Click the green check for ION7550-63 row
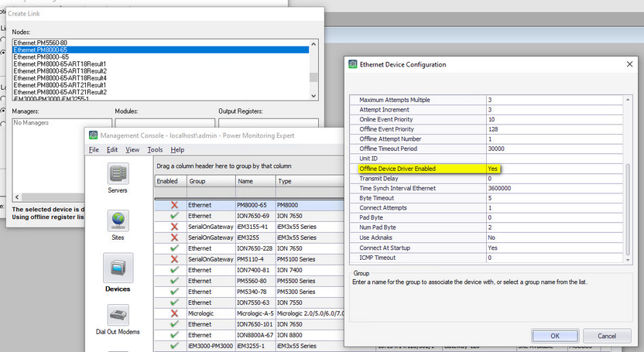Viewport: 644px width, 352px height. point(175,302)
